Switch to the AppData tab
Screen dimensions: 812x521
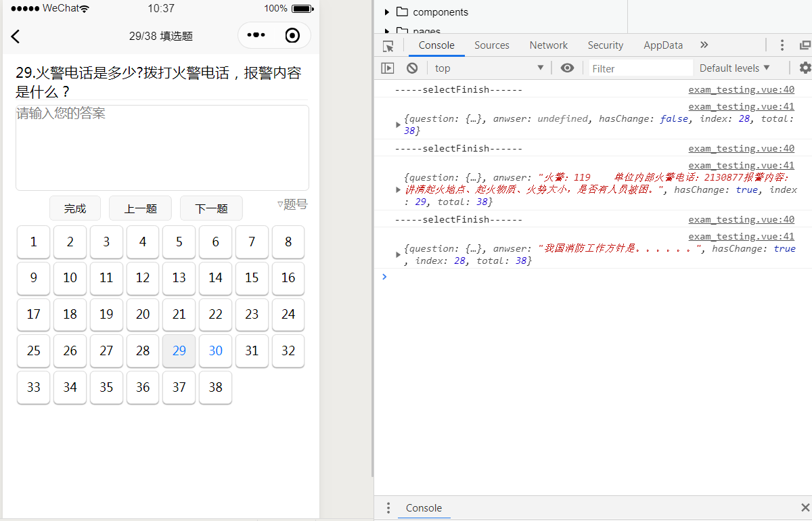(663, 45)
